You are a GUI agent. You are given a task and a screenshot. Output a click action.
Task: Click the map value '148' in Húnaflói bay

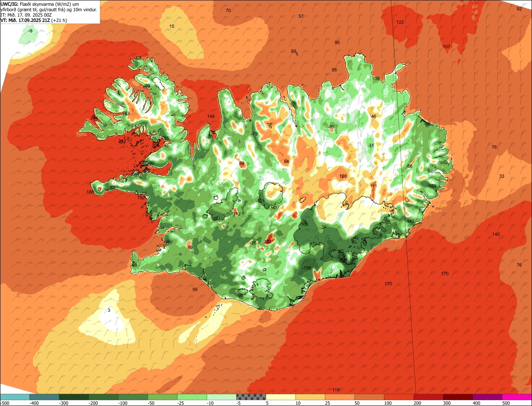[x=211, y=116]
